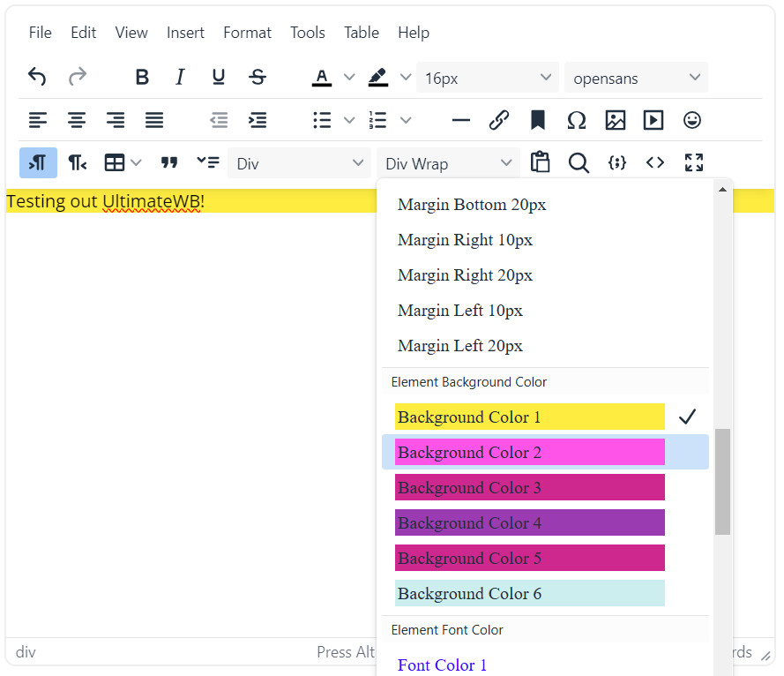
Task: Toggle italic formatting
Action: click(x=180, y=78)
